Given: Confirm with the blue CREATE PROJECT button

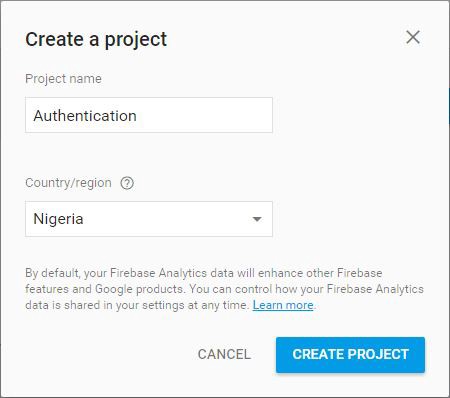Looking at the screenshot, I should [x=350, y=355].
